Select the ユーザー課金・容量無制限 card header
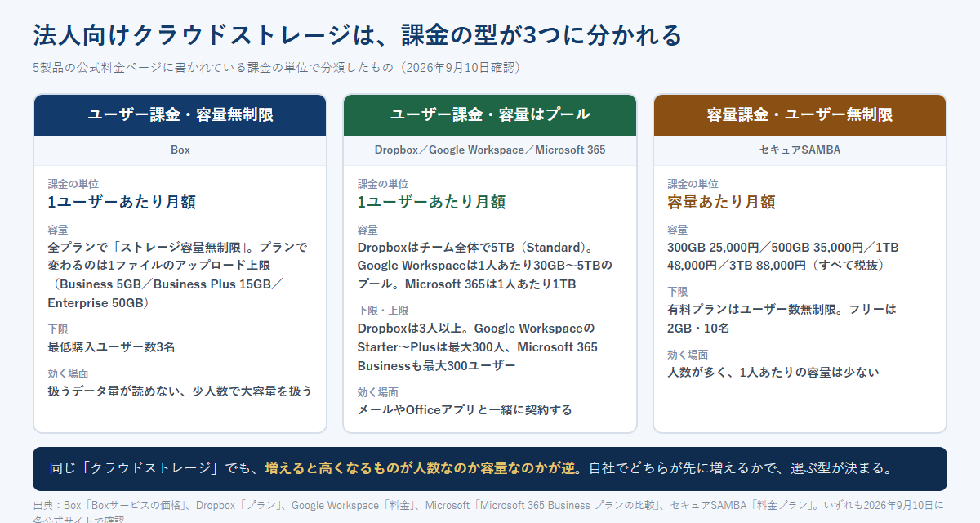The height and width of the screenshot is (523, 980). coord(180,115)
